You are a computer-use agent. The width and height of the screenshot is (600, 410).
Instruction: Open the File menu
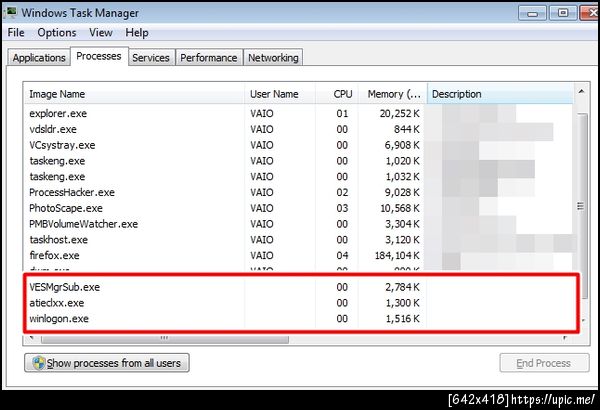pos(16,33)
